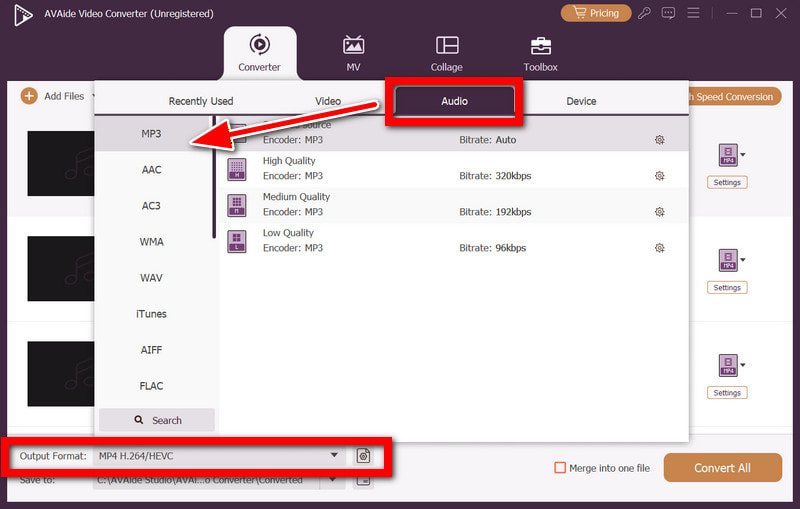The image size is (800, 509).
Task: Open the Save to folder icon
Action: pyautogui.click(x=363, y=480)
